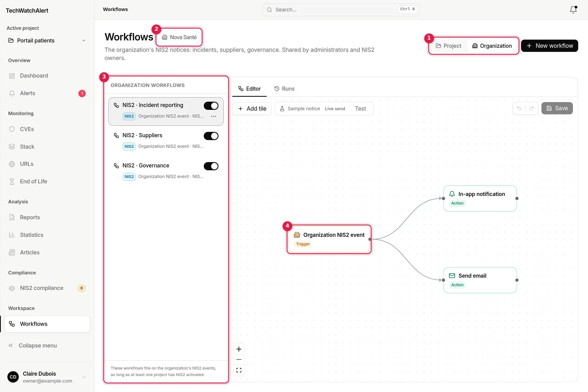Click the Nova Santé organization badge
This screenshot has height=392, width=588.
point(179,37)
